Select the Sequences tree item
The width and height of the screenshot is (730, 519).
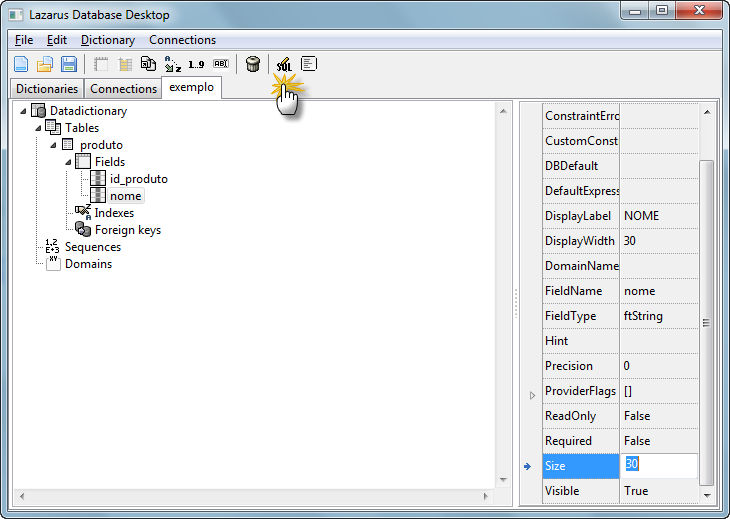point(93,247)
